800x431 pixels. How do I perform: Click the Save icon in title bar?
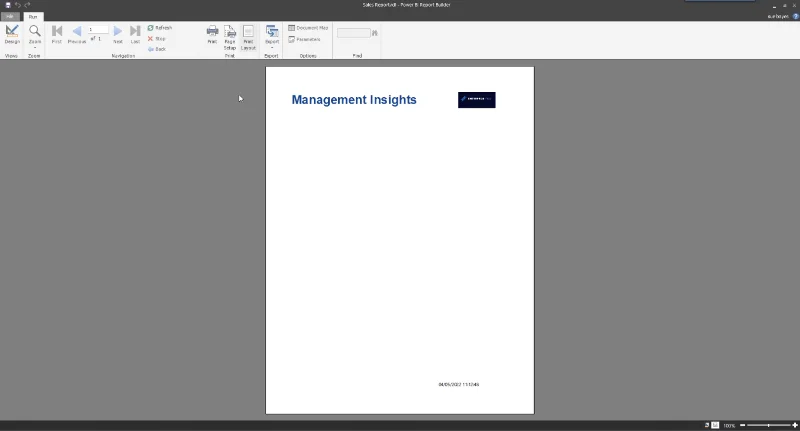click(8, 5)
